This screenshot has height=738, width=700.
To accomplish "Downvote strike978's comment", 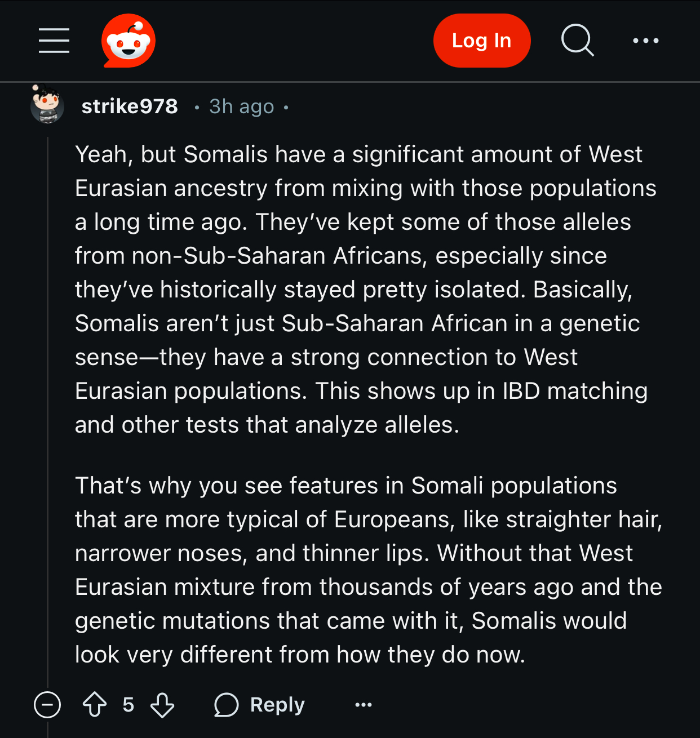I will click(x=162, y=705).
